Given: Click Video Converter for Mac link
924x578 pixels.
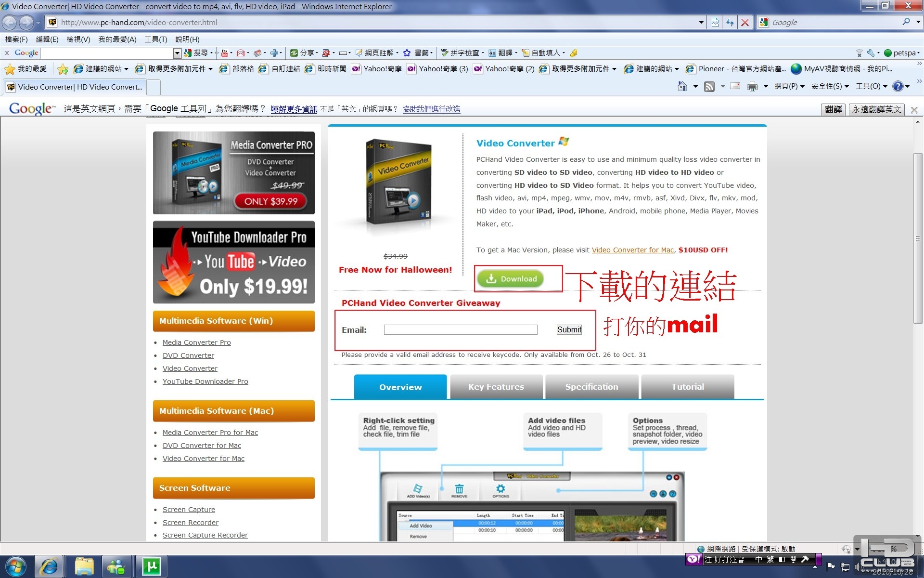Looking at the screenshot, I should 632,250.
